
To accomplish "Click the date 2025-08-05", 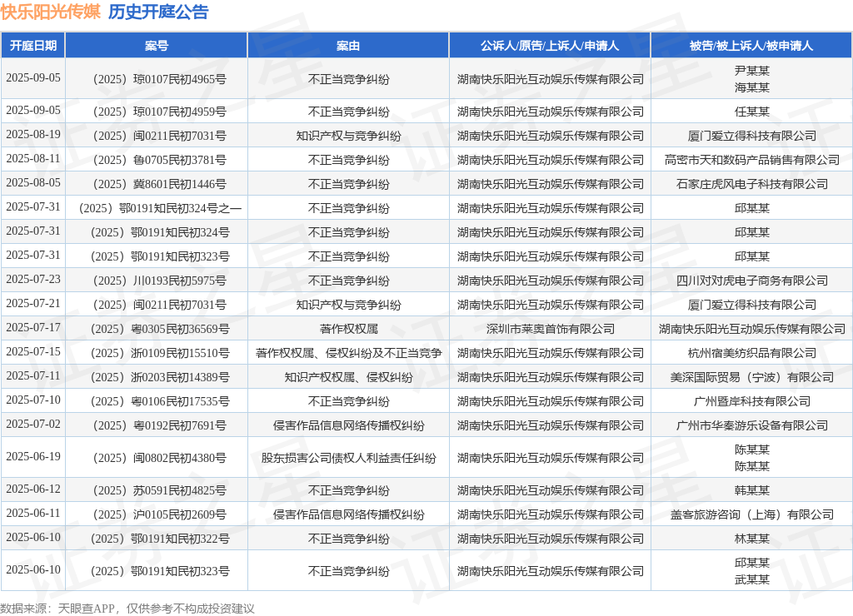I will [33, 182].
